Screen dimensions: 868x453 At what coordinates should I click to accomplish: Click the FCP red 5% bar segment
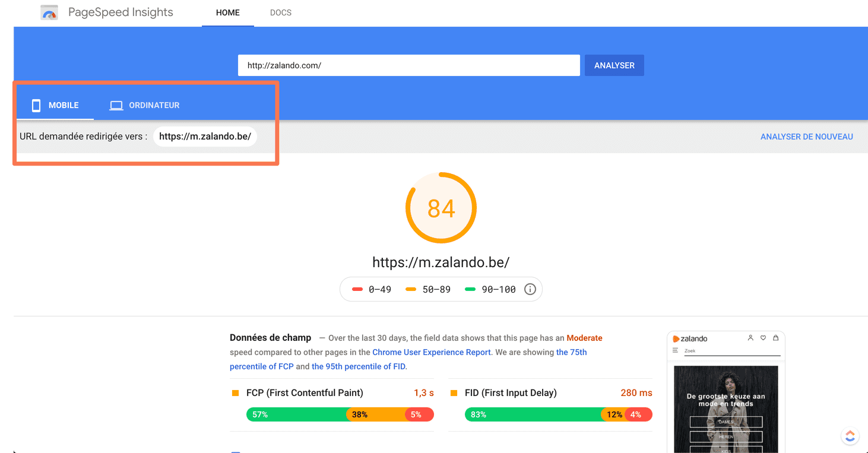point(420,414)
